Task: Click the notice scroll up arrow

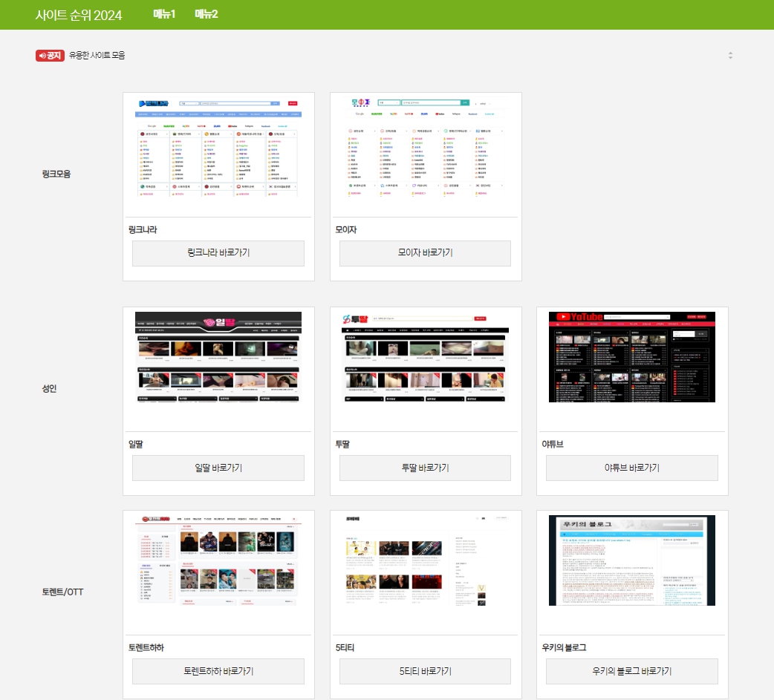Action: pos(730,53)
